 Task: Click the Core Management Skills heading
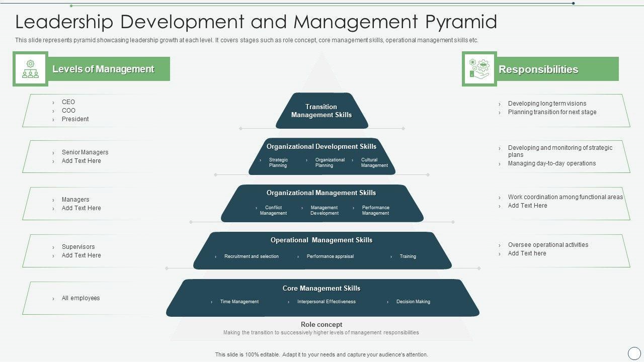click(x=321, y=288)
